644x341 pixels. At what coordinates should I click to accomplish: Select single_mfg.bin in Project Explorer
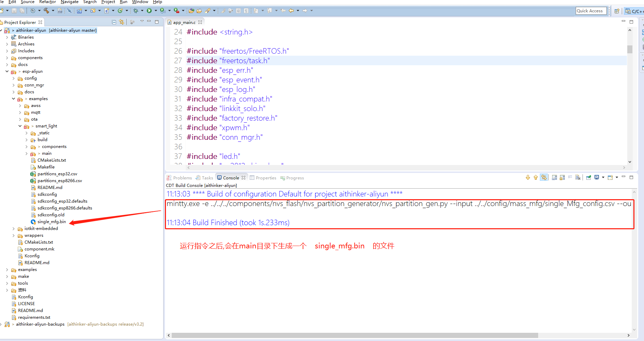point(52,222)
